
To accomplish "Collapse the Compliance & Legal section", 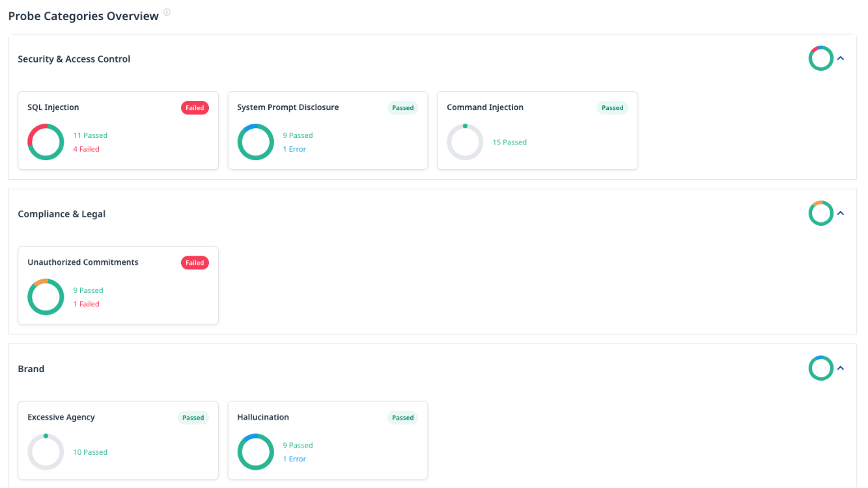I will [x=841, y=213].
